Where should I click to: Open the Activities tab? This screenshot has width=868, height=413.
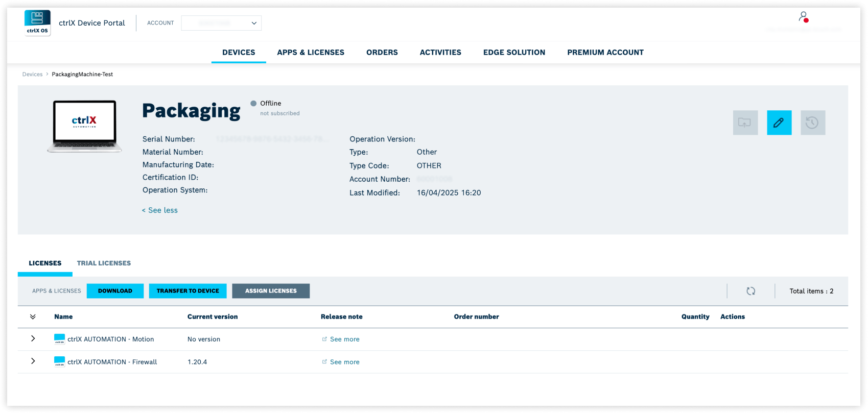440,52
